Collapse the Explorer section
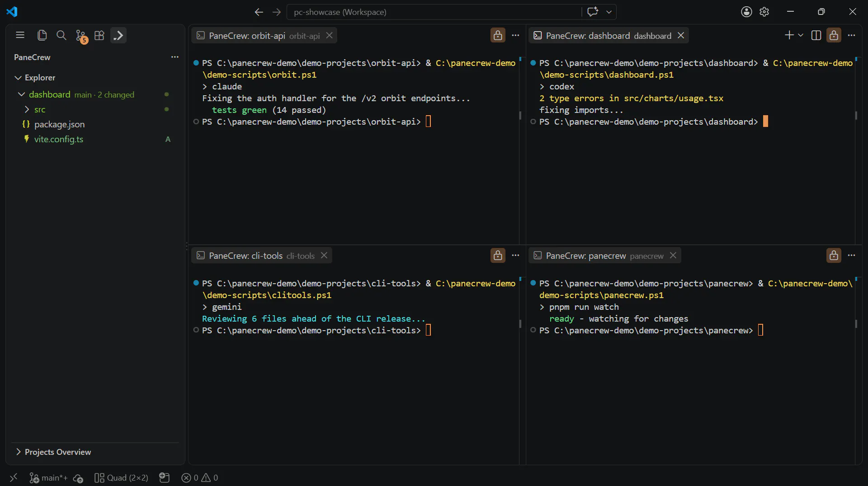The height and width of the screenshot is (486, 868). click(18, 78)
